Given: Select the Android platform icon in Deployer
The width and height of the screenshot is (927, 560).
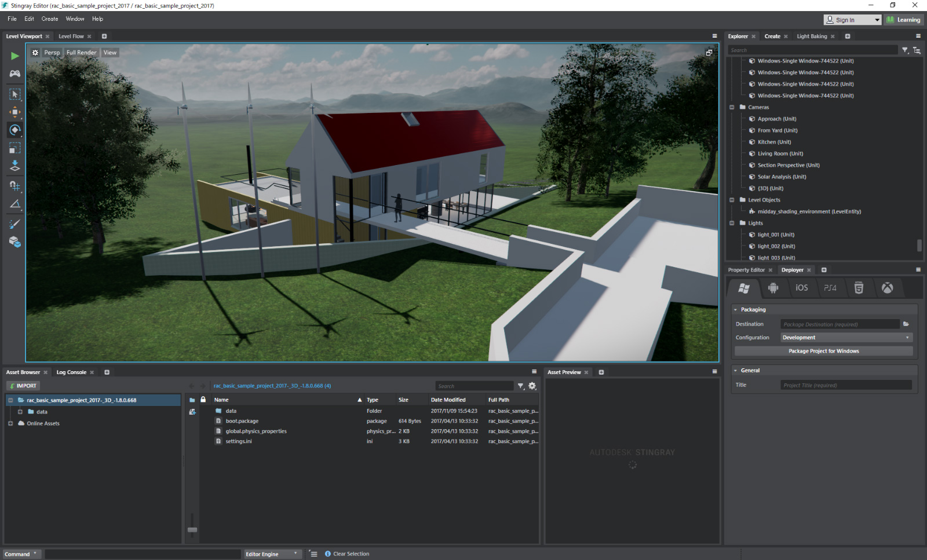Looking at the screenshot, I should click(x=773, y=288).
